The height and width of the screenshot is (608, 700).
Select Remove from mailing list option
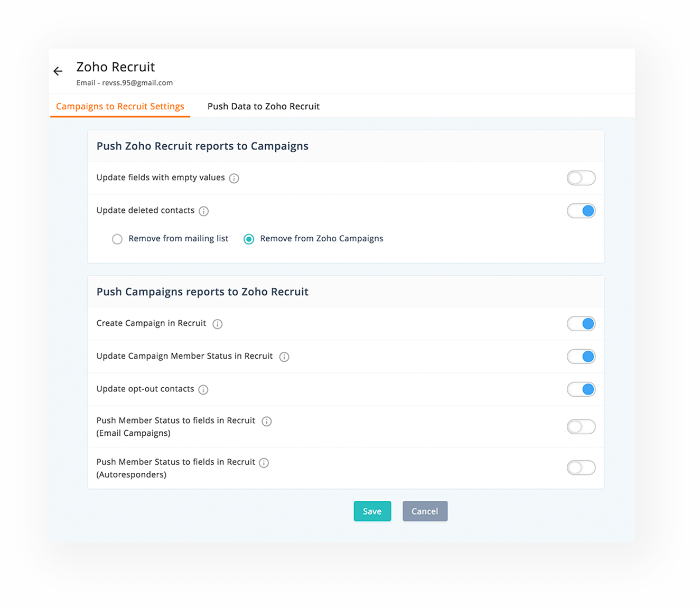tap(117, 239)
